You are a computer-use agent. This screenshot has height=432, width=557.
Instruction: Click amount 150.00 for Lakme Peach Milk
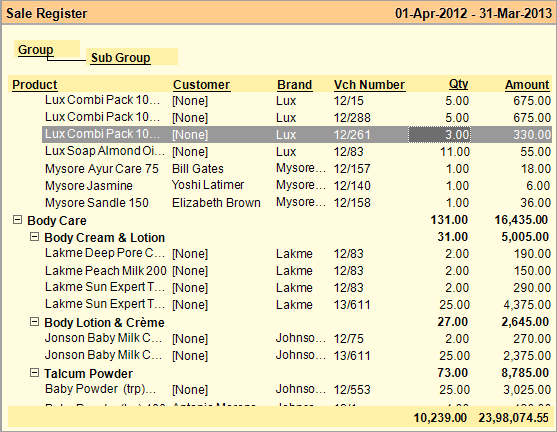532,271
